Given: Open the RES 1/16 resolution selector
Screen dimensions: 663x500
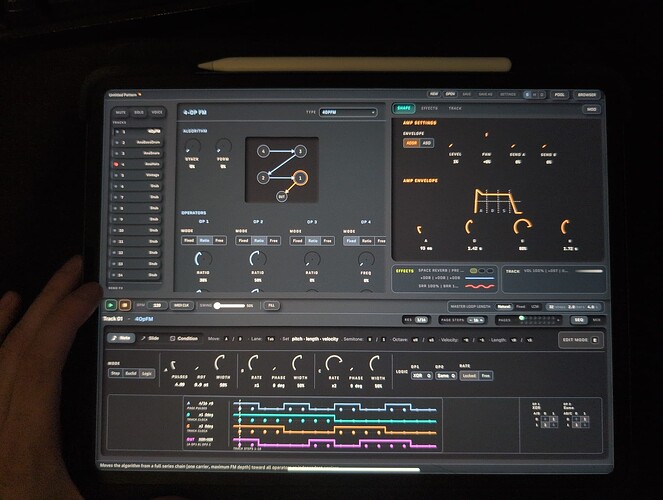Looking at the screenshot, I should [x=421, y=320].
